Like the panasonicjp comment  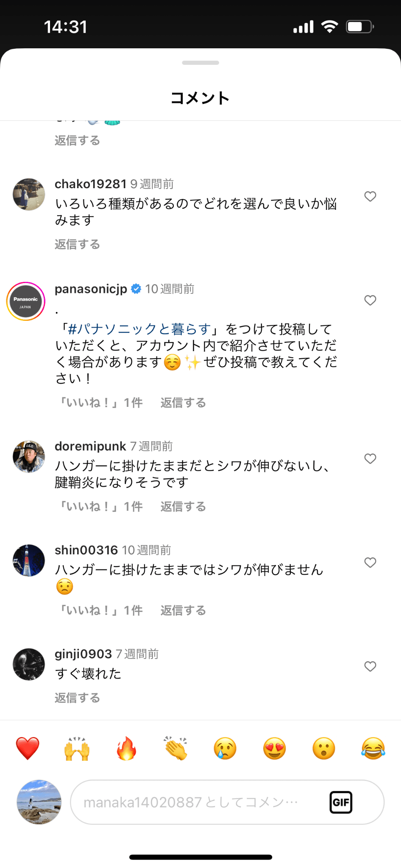point(370,300)
